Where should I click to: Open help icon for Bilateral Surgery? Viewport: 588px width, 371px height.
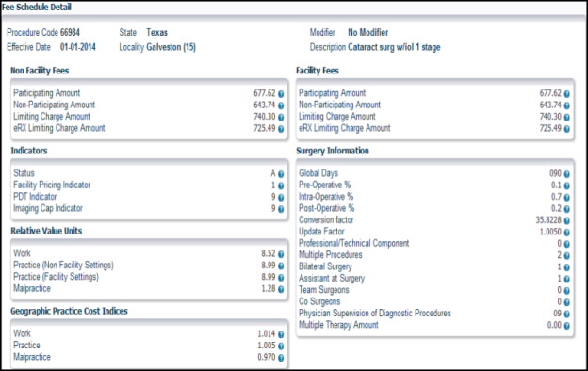pos(566,267)
